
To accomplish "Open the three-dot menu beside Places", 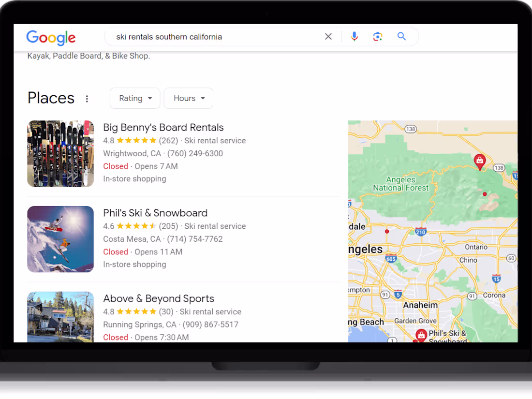I will 87,98.
